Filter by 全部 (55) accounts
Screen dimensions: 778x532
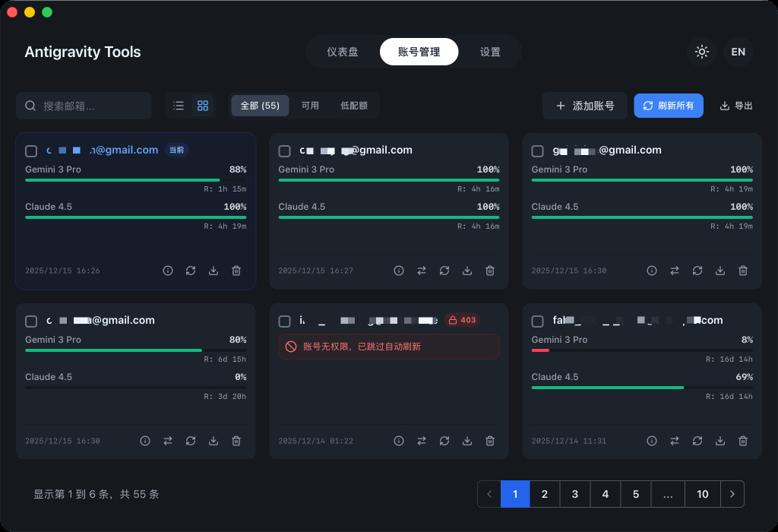click(260, 106)
